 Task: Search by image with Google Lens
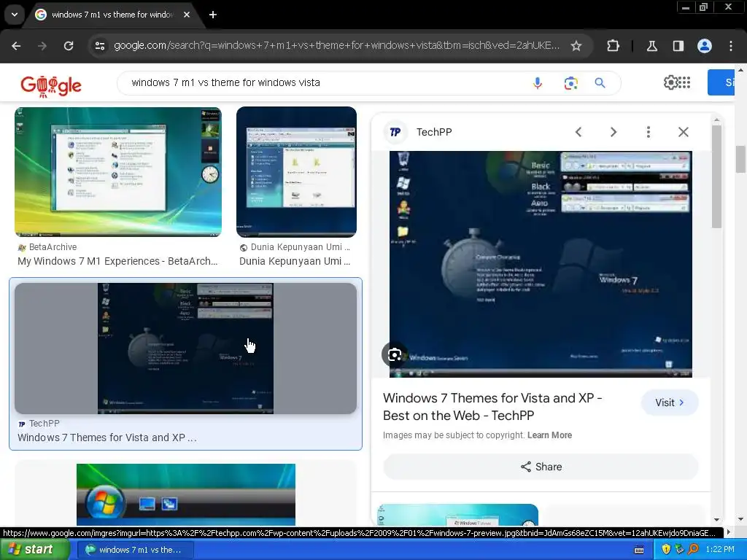(570, 83)
